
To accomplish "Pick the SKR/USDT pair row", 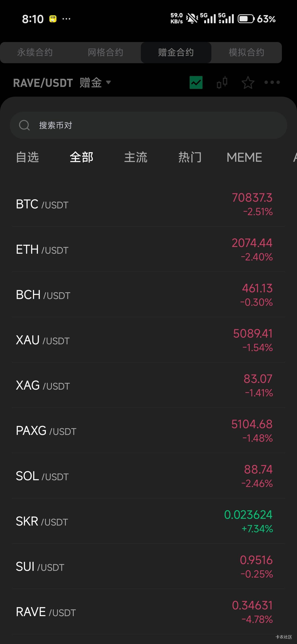I will (x=148, y=521).
